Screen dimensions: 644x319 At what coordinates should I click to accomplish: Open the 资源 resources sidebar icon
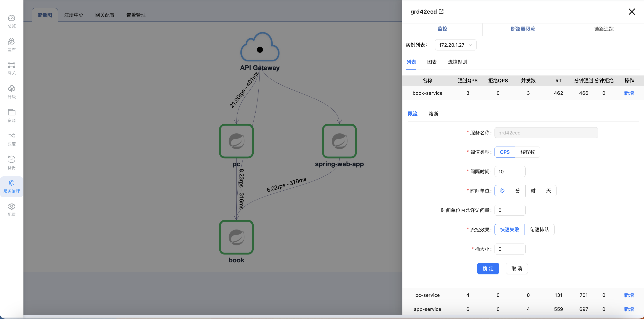[11, 115]
